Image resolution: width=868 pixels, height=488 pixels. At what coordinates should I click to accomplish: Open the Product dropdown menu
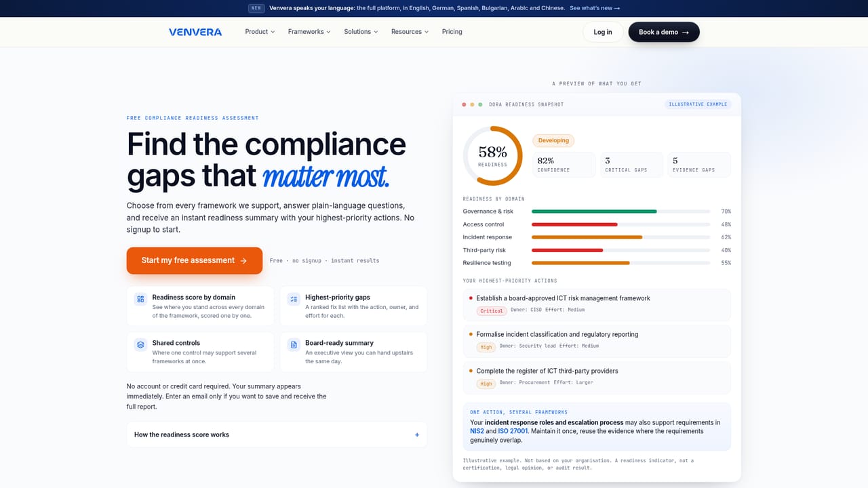[260, 32]
